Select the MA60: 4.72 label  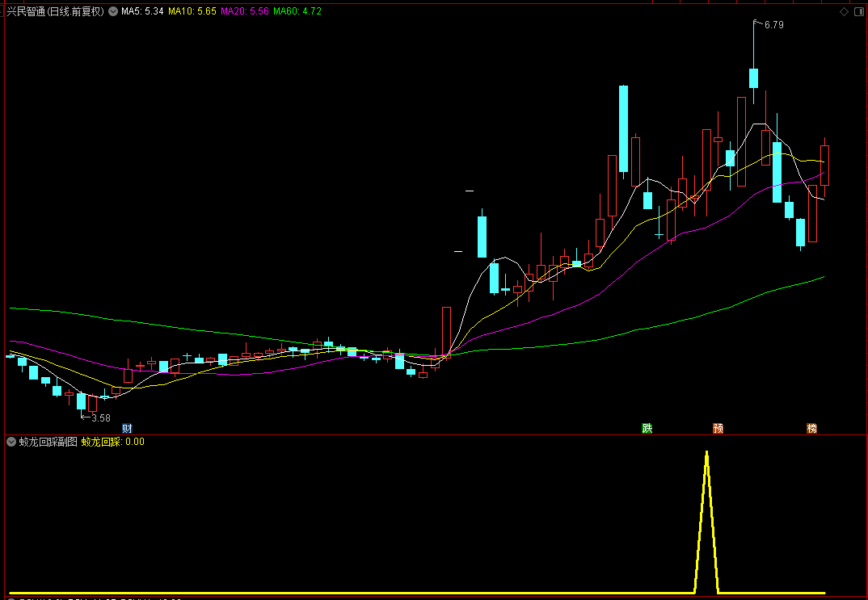(297, 11)
